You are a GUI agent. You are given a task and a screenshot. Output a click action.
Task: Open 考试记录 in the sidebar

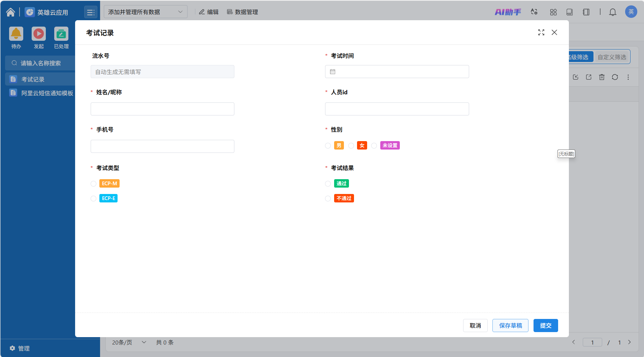tap(33, 79)
